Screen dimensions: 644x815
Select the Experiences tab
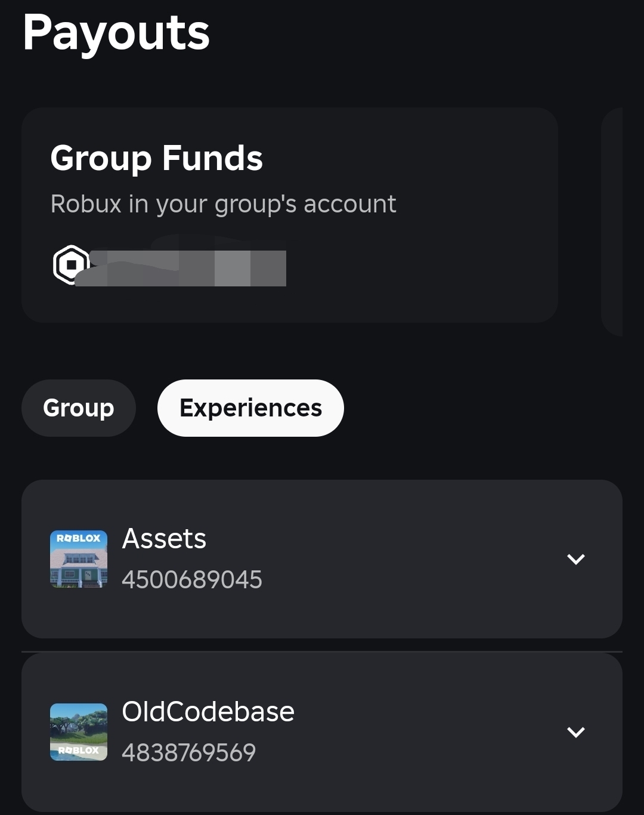point(250,408)
